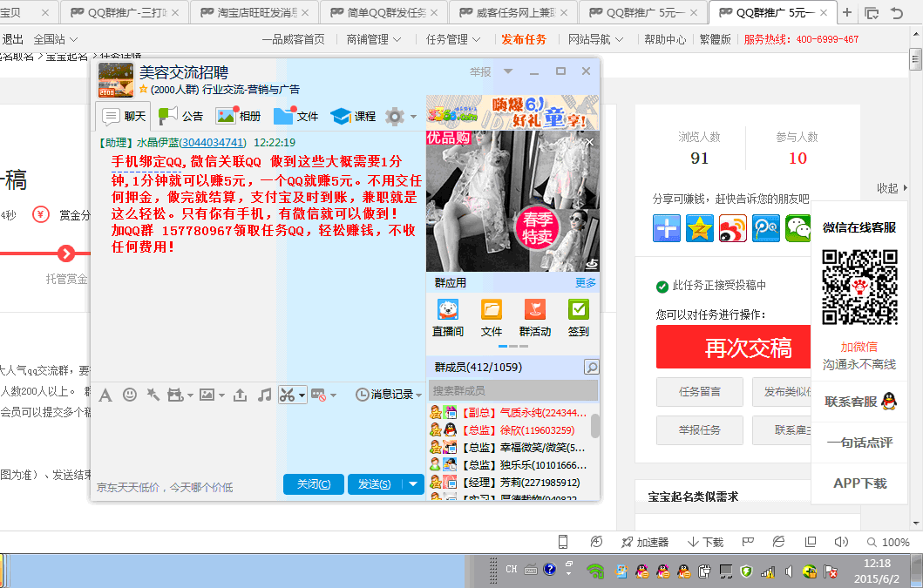Share to Weibo icon
The width and height of the screenshot is (923, 588).
point(732,228)
